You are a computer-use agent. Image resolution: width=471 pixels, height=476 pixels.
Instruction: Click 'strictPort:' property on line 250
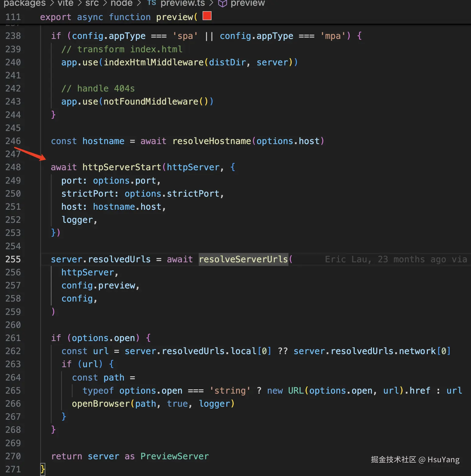(90, 194)
